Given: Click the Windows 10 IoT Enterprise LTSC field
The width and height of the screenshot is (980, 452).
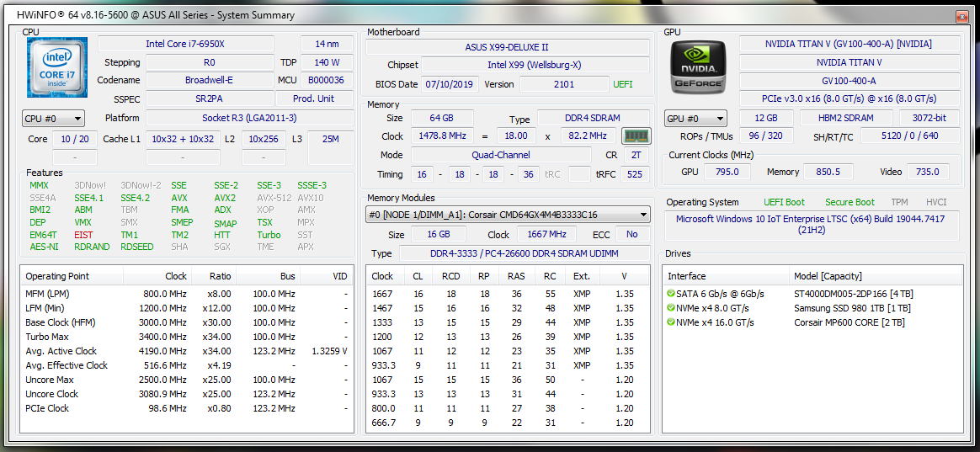Looking at the screenshot, I should [811, 225].
